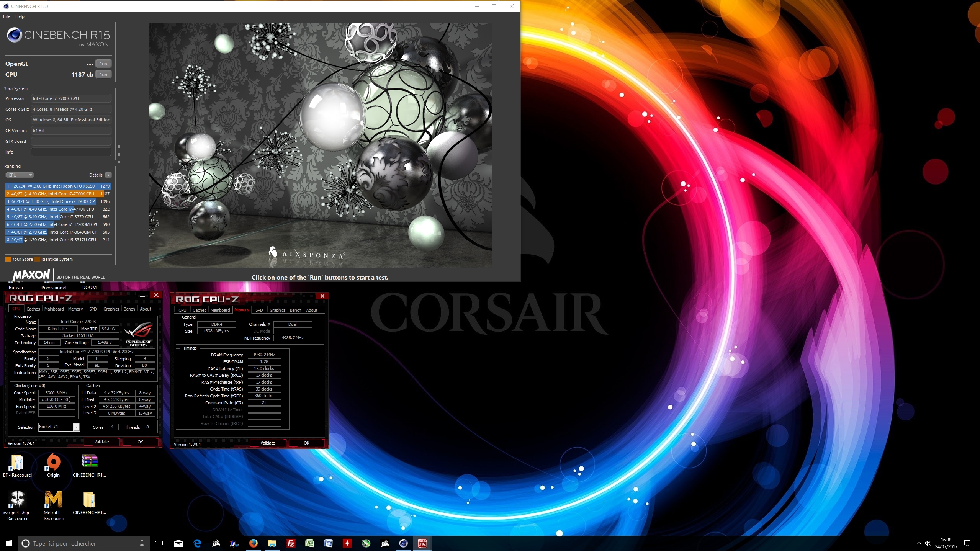Open Firefox from taskbar
The height and width of the screenshot is (551, 980).
click(253, 543)
